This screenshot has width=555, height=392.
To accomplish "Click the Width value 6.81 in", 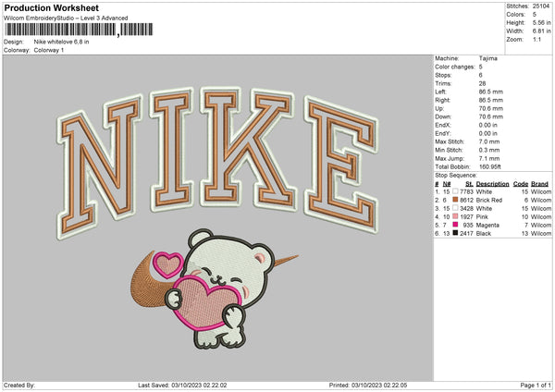I will 541,31.
